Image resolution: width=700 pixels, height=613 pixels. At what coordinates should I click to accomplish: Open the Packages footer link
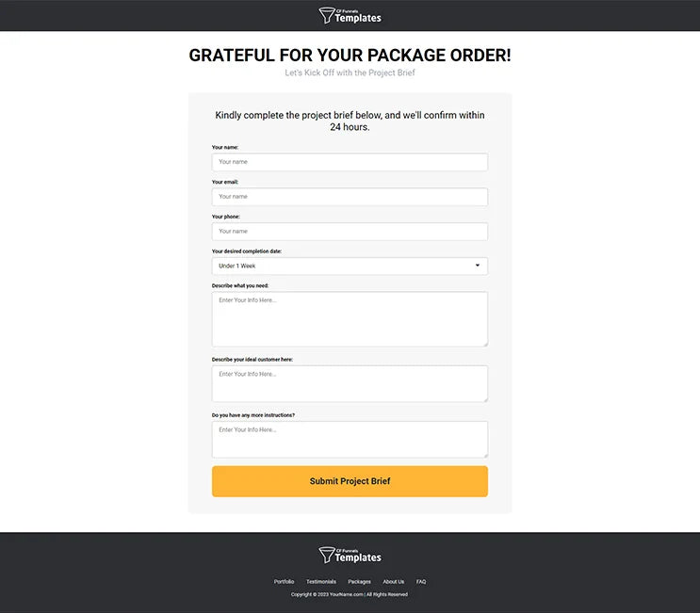(359, 582)
